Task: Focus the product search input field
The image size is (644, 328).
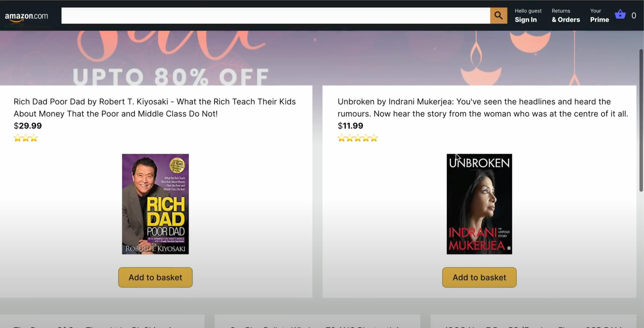Action: pyautogui.click(x=276, y=15)
